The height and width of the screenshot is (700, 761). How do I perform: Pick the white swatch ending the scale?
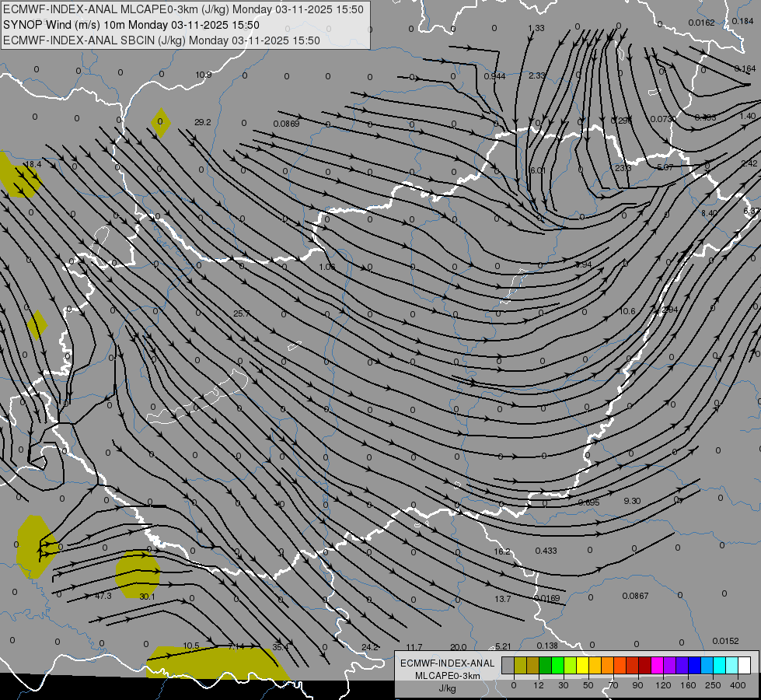click(x=745, y=666)
